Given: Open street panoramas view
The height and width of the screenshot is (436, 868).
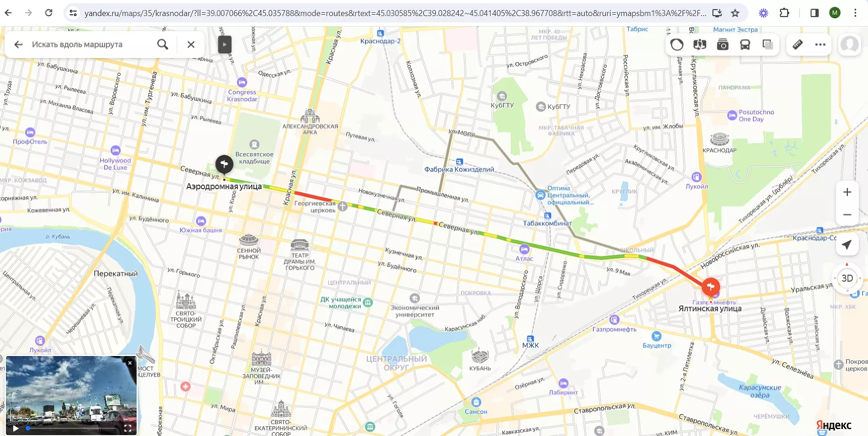Looking at the screenshot, I should [699, 44].
